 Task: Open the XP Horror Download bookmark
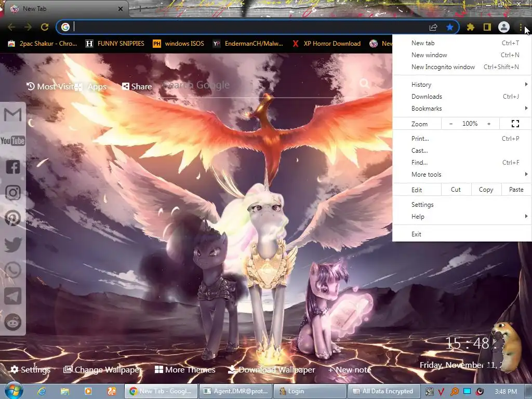[x=327, y=44]
